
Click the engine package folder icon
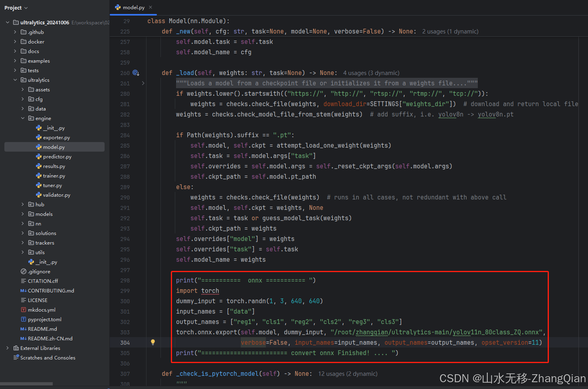31,118
